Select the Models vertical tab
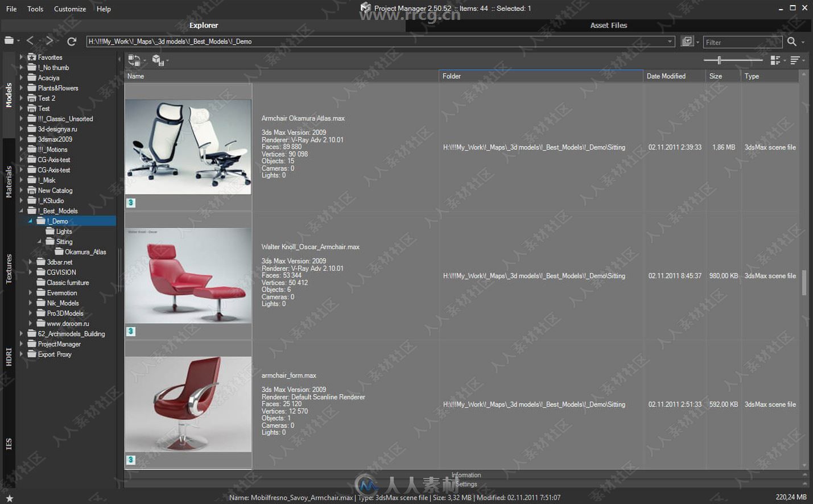 (9, 95)
